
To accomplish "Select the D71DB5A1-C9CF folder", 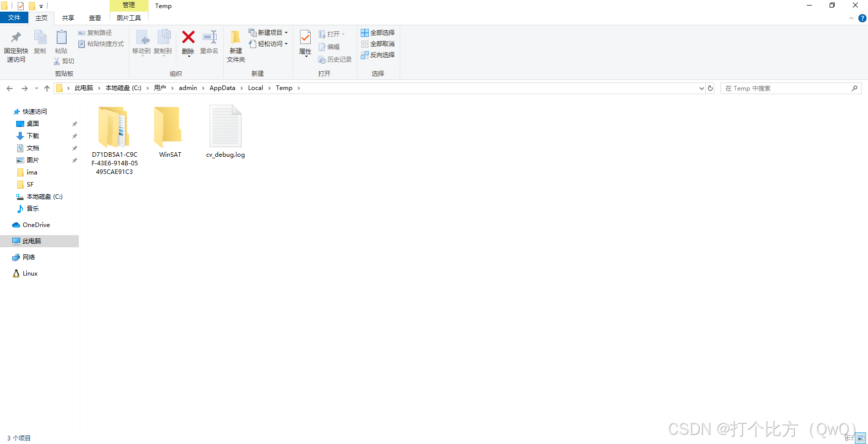I will [115, 141].
